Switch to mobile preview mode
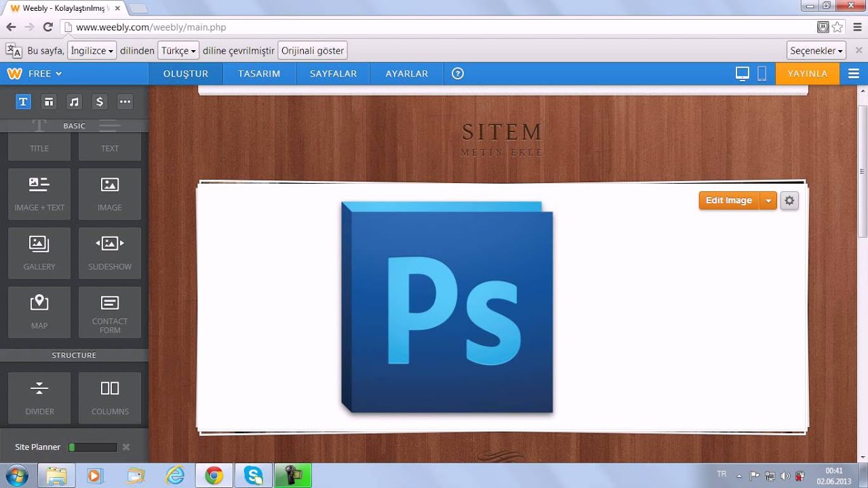Viewport: 868px width, 488px height. click(762, 74)
